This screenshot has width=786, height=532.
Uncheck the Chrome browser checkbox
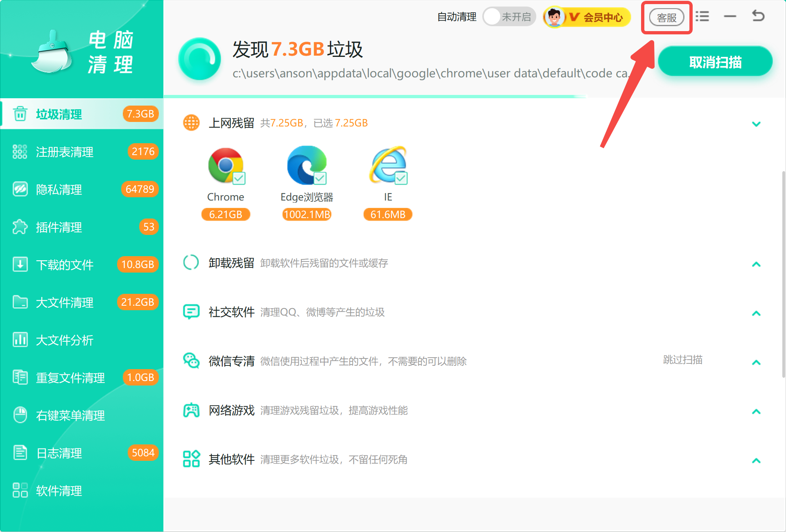[x=239, y=178]
